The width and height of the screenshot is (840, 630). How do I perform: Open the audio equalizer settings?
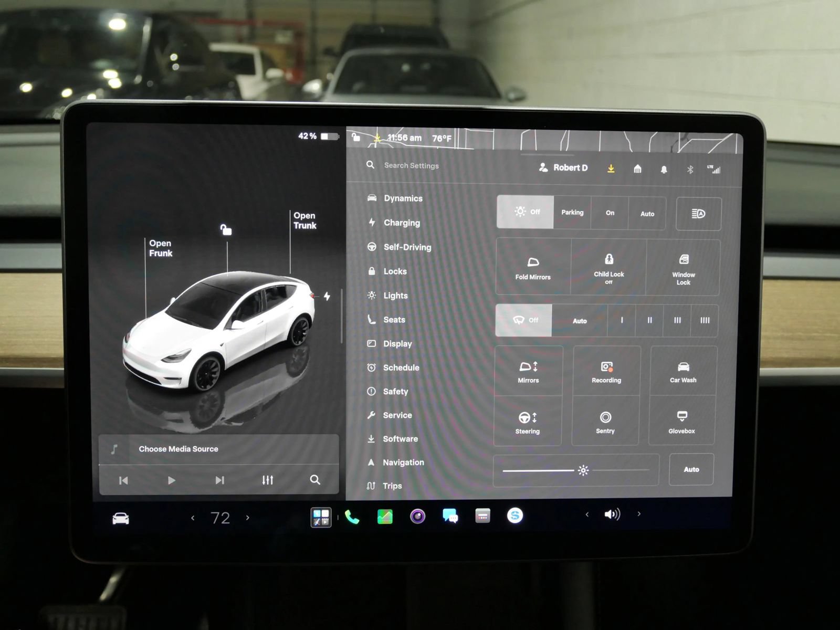268,480
